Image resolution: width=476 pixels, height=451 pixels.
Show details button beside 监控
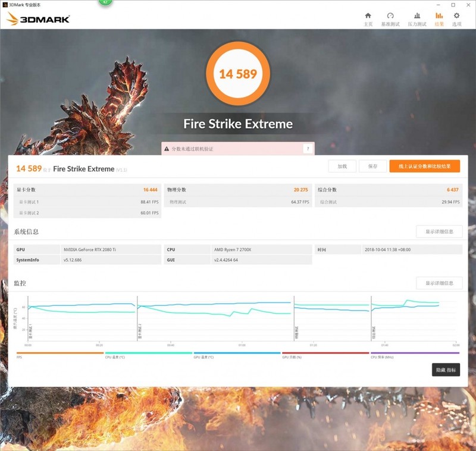pos(439,283)
